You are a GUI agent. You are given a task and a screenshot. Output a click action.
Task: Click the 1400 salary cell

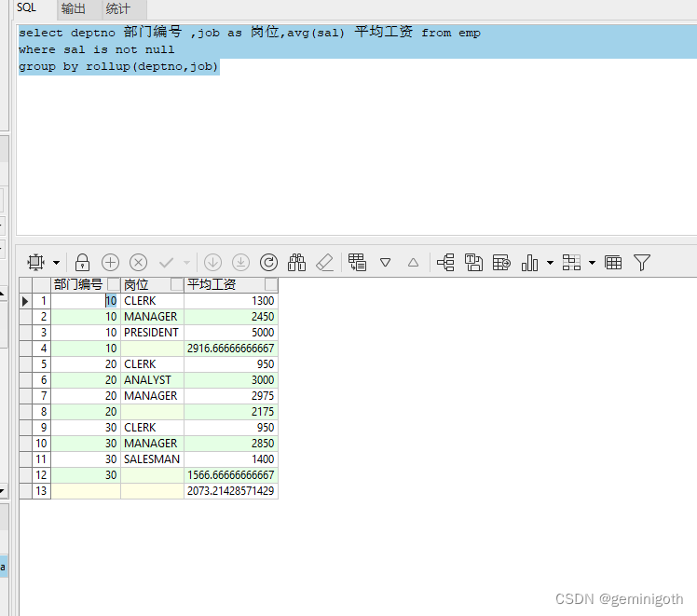[231, 459]
